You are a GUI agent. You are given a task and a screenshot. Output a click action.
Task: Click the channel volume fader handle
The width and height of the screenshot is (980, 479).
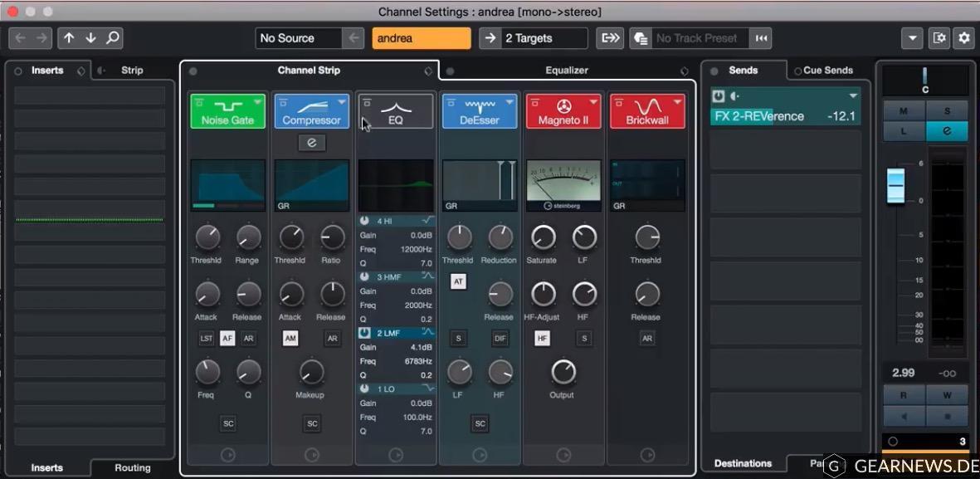click(x=895, y=185)
